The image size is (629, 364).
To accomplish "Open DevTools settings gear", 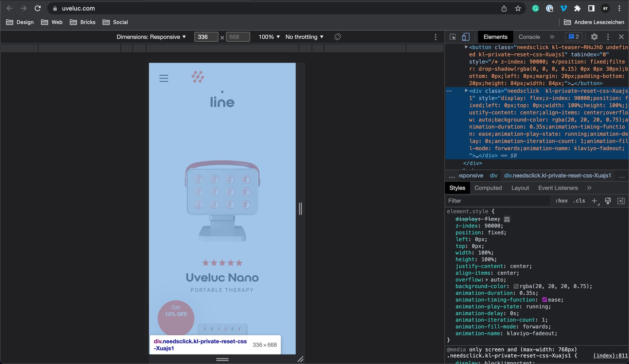I will [x=594, y=37].
